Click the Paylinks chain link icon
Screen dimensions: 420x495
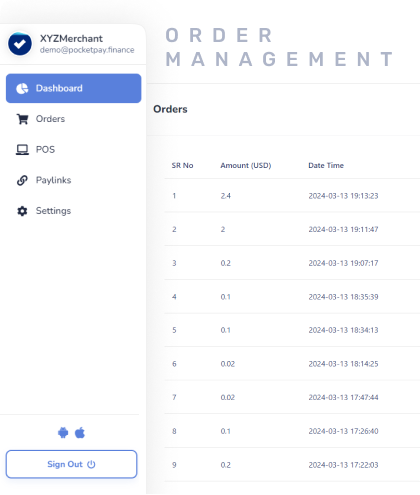(x=22, y=180)
